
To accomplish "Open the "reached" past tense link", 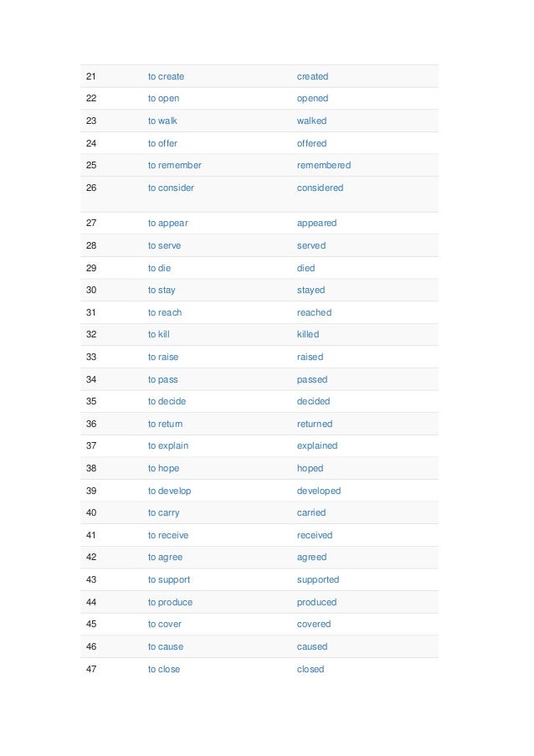I will pos(314,312).
